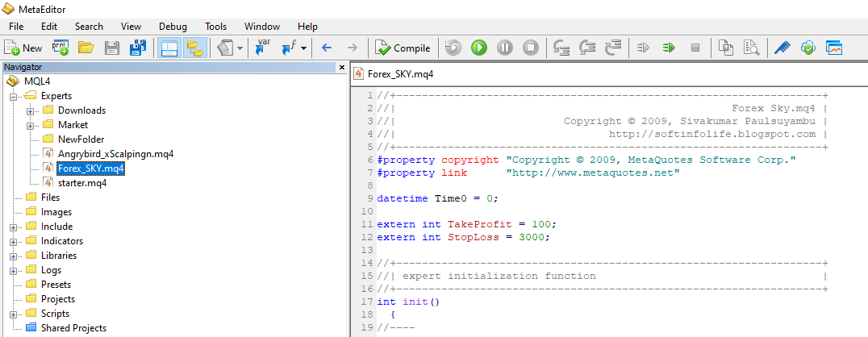
Task: Open the Search menu
Action: click(89, 27)
